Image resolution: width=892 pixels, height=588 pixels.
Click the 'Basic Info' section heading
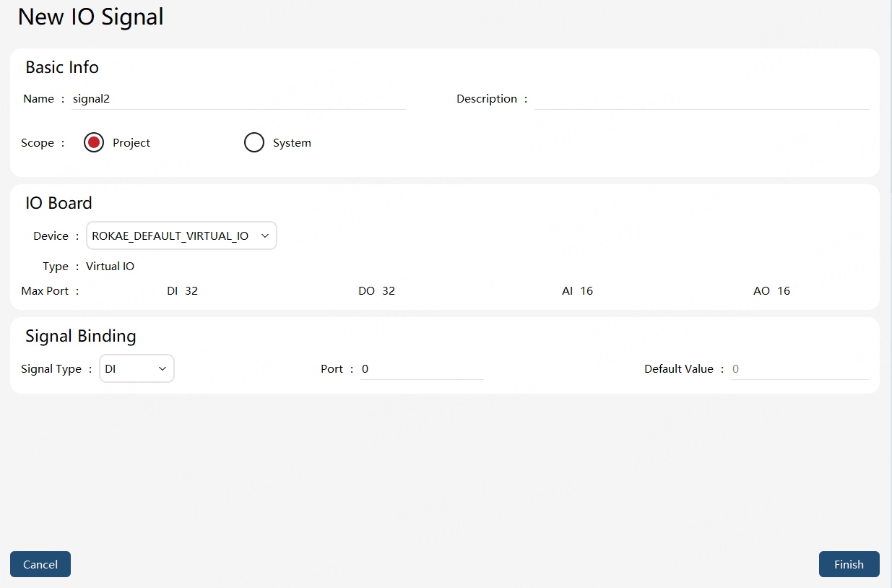62,67
